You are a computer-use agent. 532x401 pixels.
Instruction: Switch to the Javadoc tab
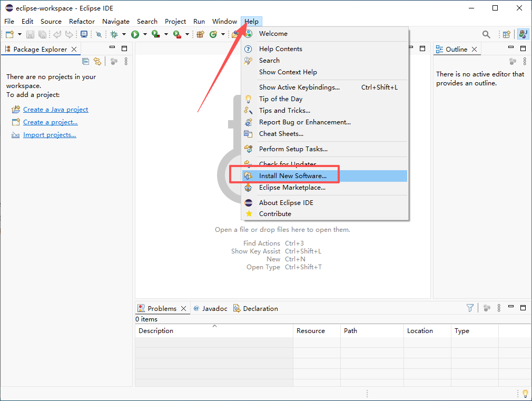[210, 308]
